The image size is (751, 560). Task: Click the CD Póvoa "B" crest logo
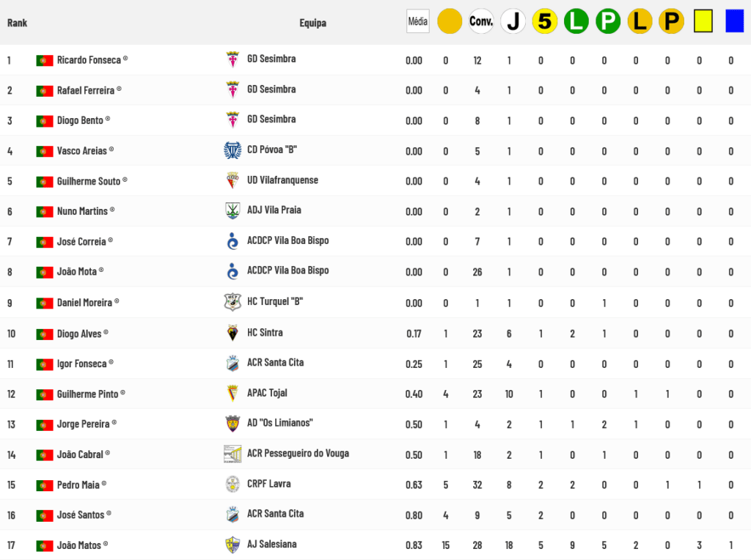(232, 150)
